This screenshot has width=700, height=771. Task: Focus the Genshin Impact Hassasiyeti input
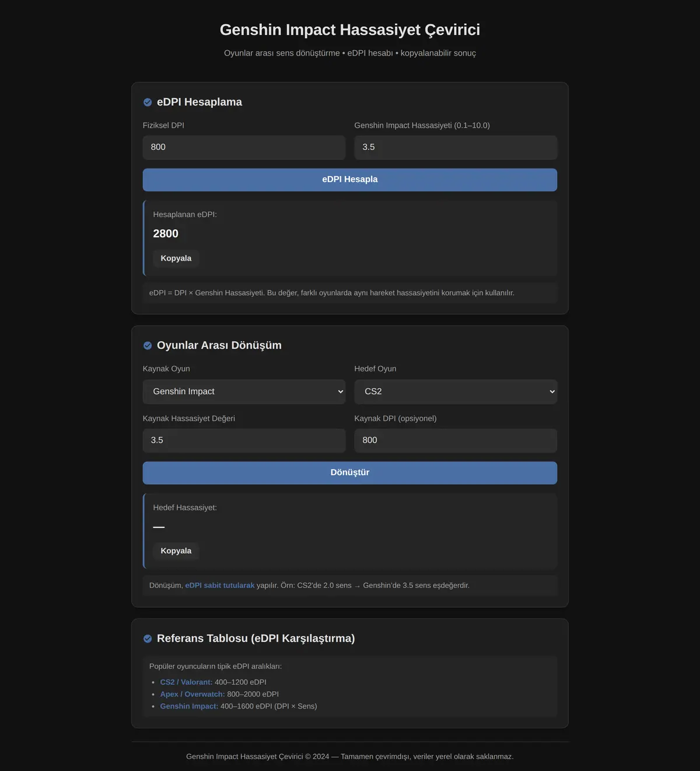pos(456,148)
